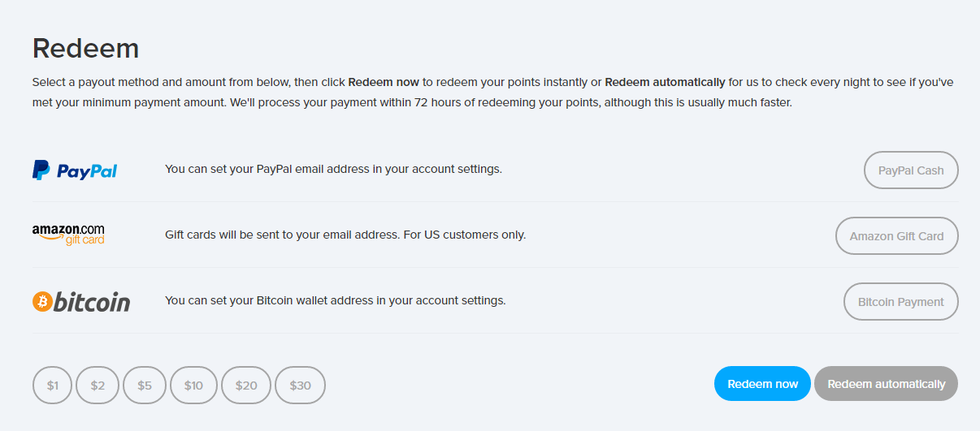Image resolution: width=980 pixels, height=431 pixels.
Task: Click the gray Redeem automatically button
Action: 886,384
